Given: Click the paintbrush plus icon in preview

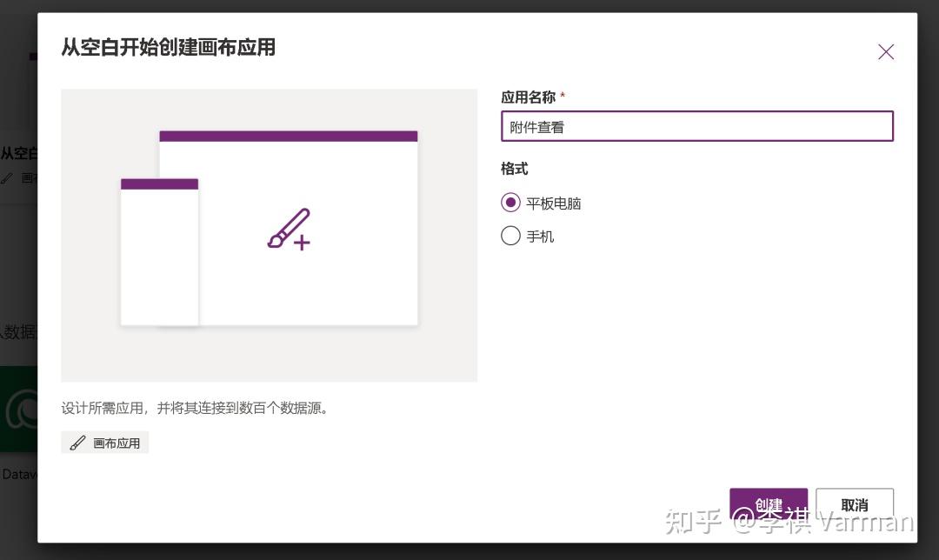Looking at the screenshot, I should pyautogui.click(x=289, y=230).
